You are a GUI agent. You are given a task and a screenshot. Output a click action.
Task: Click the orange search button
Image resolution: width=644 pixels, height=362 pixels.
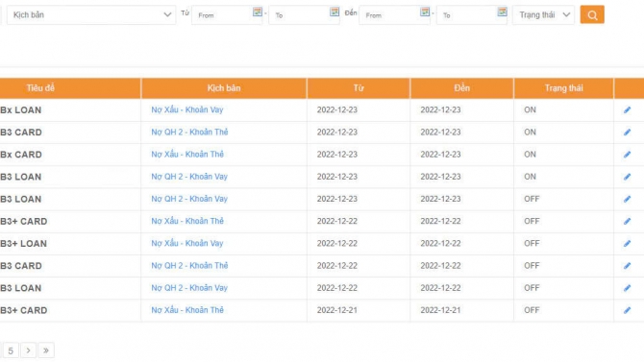(592, 14)
